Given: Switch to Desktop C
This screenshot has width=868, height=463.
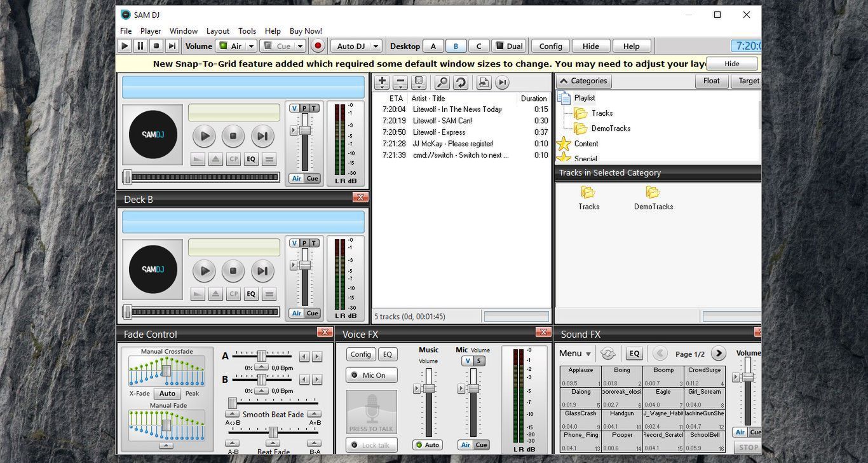Looking at the screenshot, I should pos(478,46).
